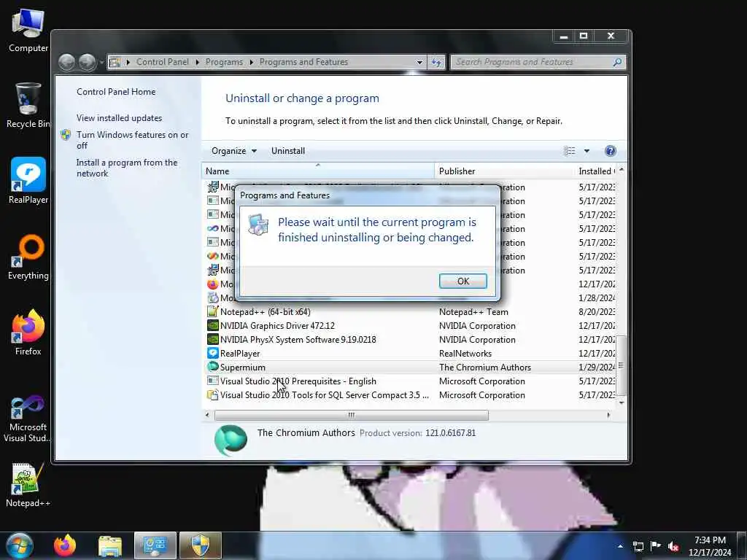Open the Organize menu
The image size is (747, 560).
234,151
